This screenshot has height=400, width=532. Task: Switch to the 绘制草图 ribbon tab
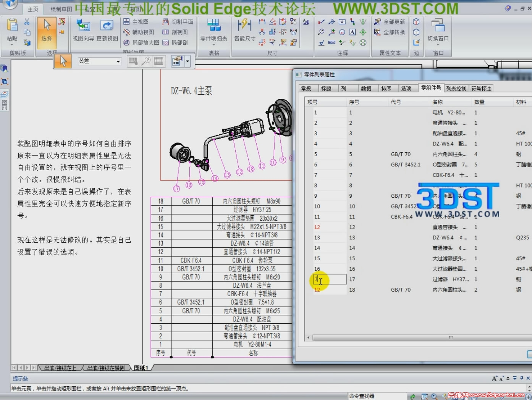tap(61, 9)
